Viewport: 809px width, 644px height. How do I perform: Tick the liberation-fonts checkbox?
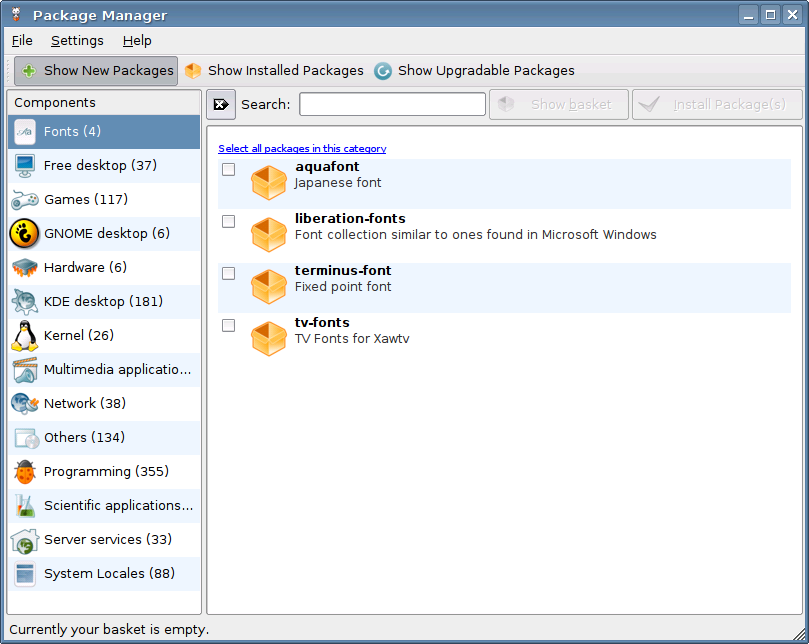[229, 221]
